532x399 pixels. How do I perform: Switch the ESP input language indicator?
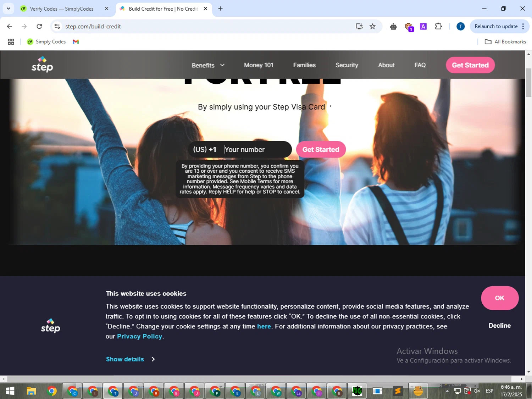[x=489, y=391]
